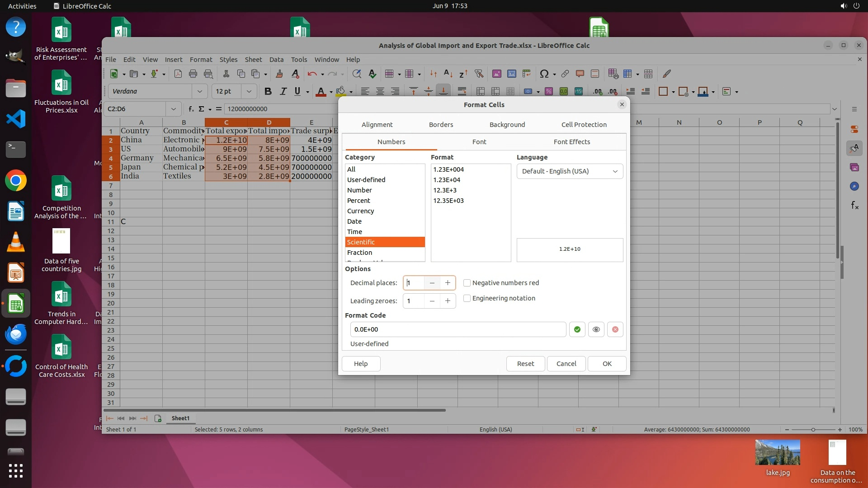Screen dimensions: 868x488
Task: Click the Italic formatting icon
Action: [x=283, y=91]
